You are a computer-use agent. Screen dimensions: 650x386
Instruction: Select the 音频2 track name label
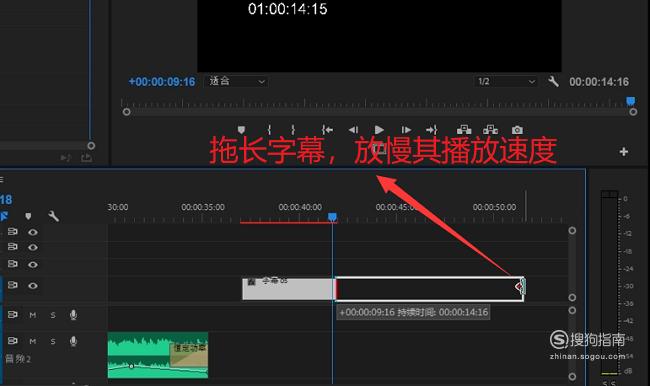click(x=18, y=359)
